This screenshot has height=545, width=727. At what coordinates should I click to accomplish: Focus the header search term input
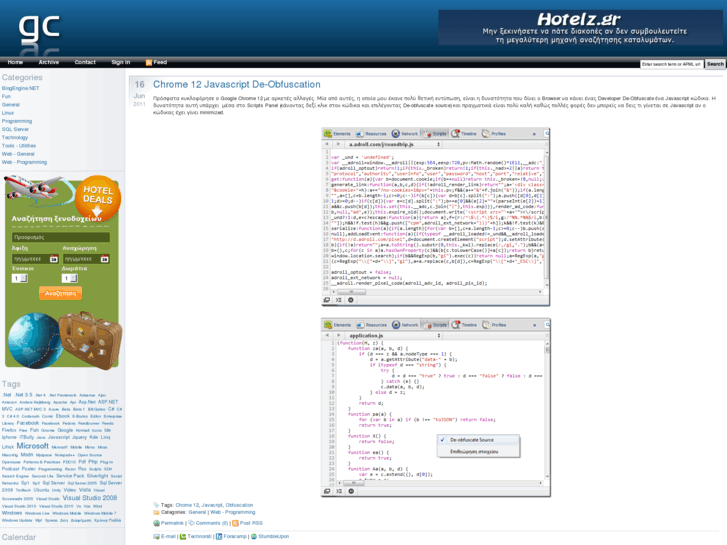click(x=672, y=64)
